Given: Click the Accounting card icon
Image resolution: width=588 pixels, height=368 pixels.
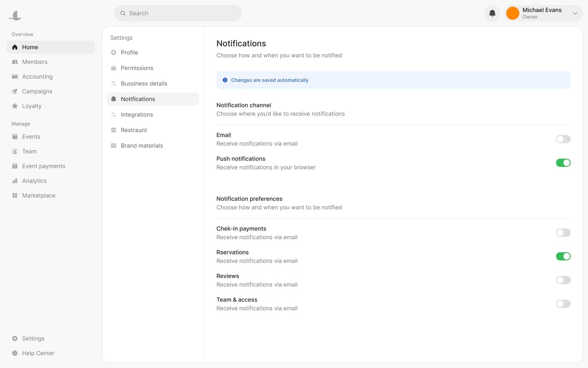Looking at the screenshot, I should tap(15, 77).
